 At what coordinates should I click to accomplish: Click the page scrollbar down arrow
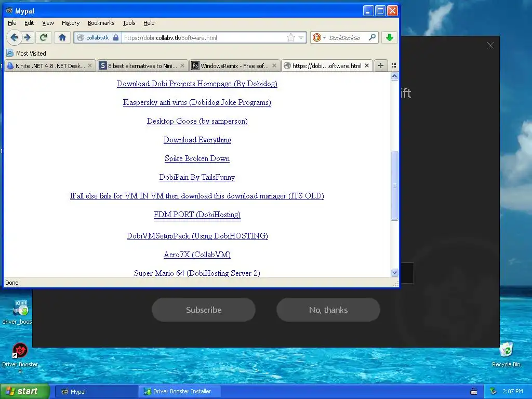coord(394,272)
